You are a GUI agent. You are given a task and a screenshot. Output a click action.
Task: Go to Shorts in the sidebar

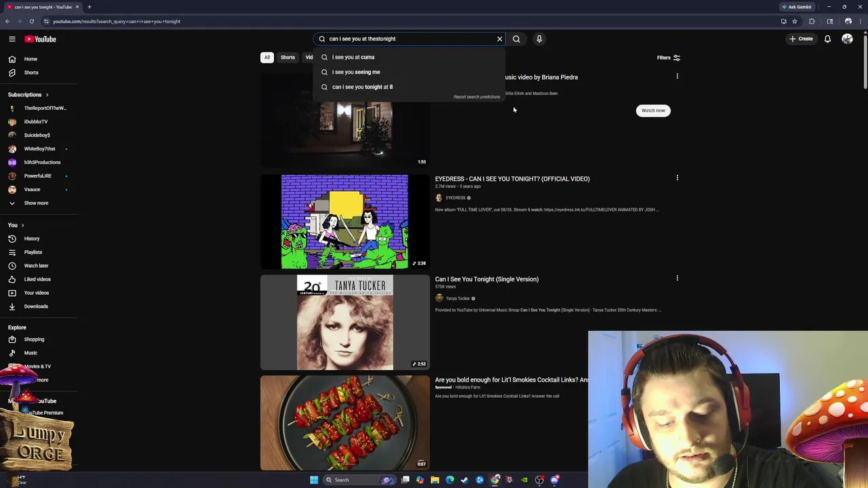pos(38,73)
